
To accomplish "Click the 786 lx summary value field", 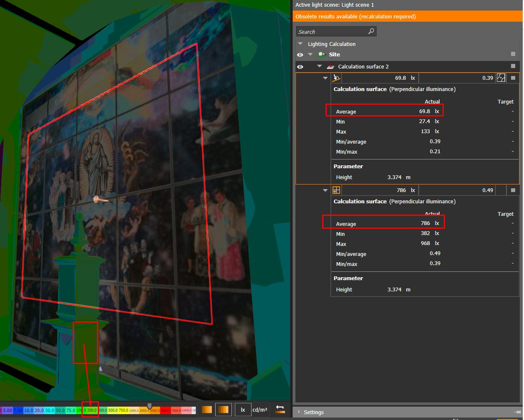I will pos(380,190).
